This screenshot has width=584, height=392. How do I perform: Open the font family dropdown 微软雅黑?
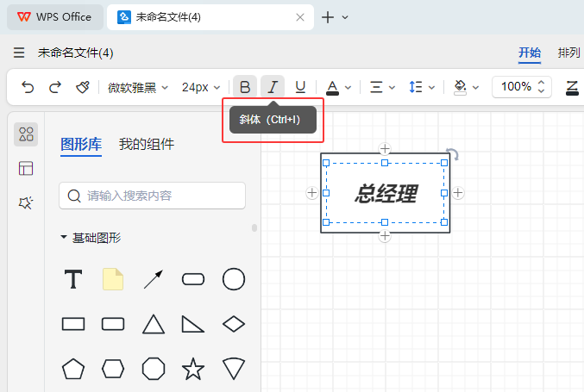[x=138, y=88]
